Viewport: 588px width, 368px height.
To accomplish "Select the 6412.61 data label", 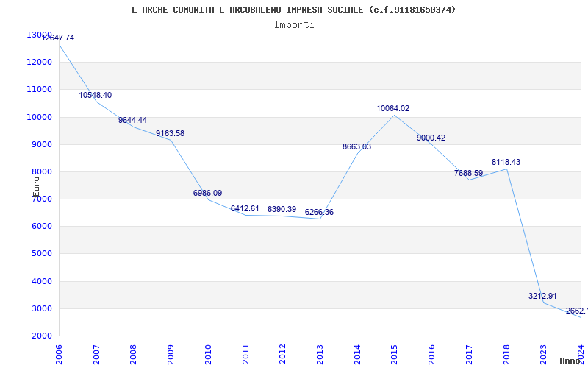I will 245,208.
